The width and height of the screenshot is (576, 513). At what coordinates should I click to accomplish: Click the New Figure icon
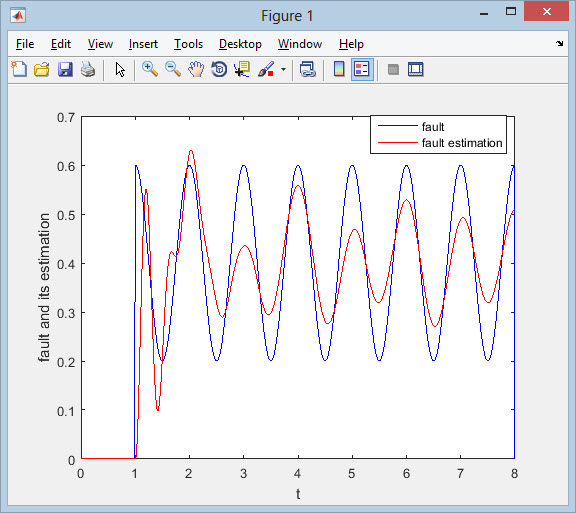(x=19, y=69)
